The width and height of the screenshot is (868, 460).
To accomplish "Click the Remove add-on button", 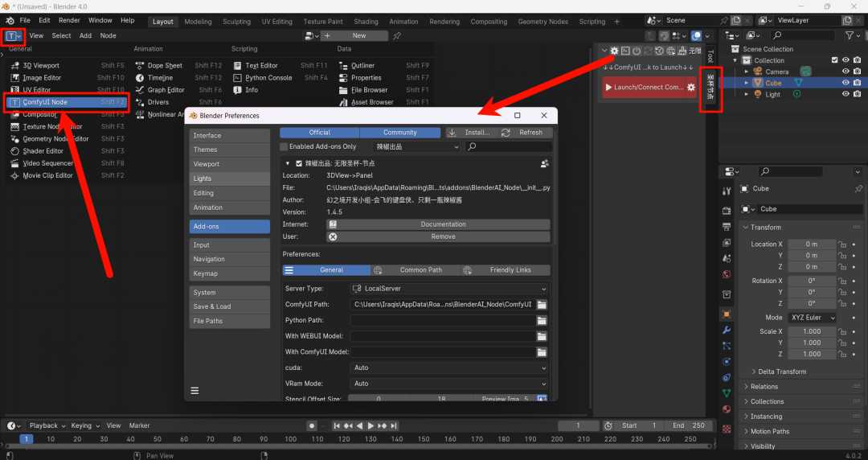I will 438,236.
